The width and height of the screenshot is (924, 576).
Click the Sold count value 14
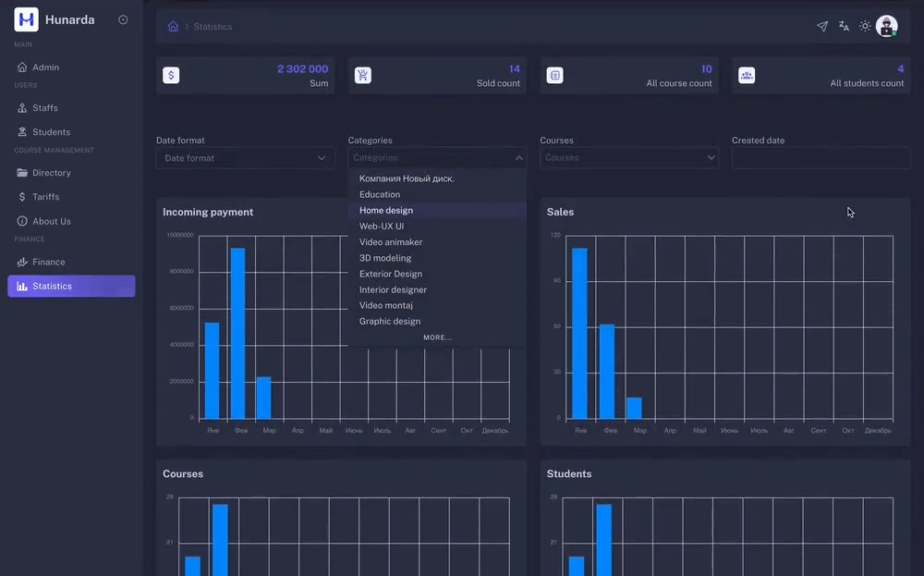[515, 69]
